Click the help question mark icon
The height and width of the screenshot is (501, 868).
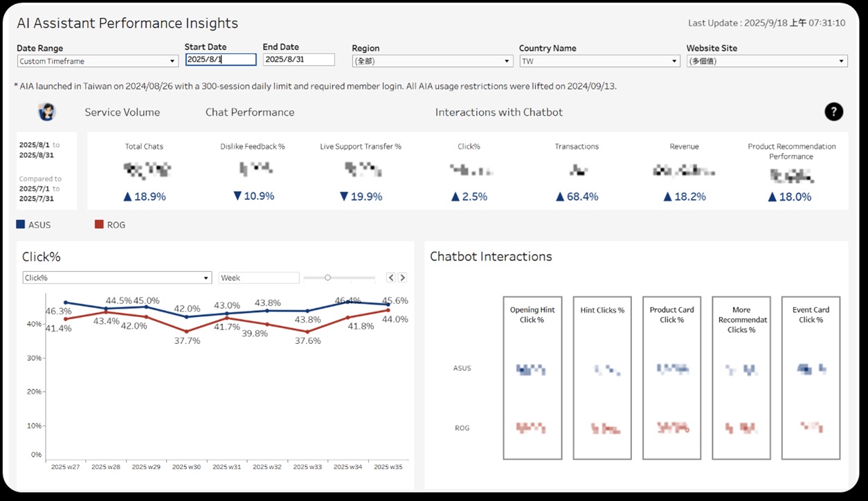pos(833,111)
